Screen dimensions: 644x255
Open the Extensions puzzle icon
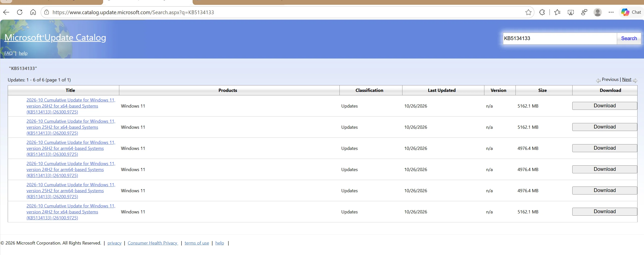[542, 12]
